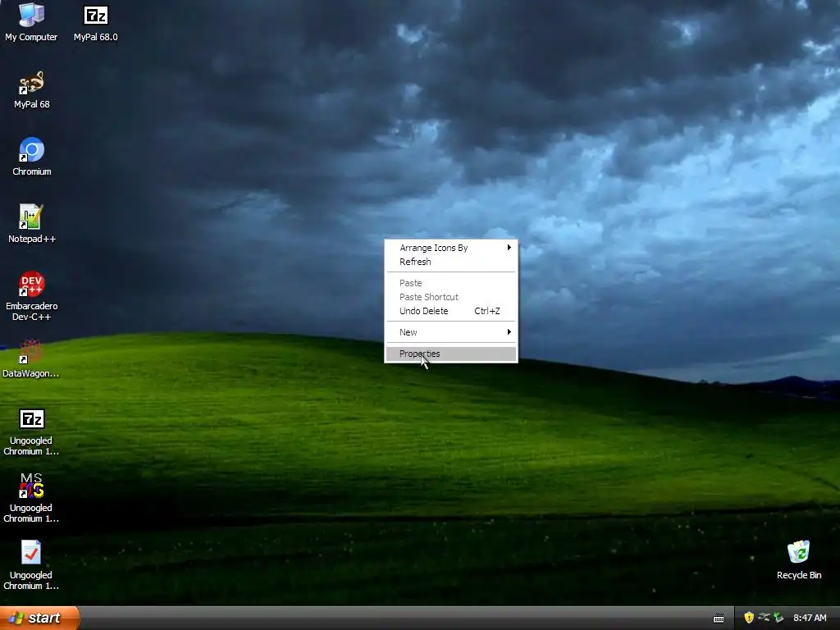Click the greyed-out Paste entry
840x630 pixels.
[x=451, y=283]
